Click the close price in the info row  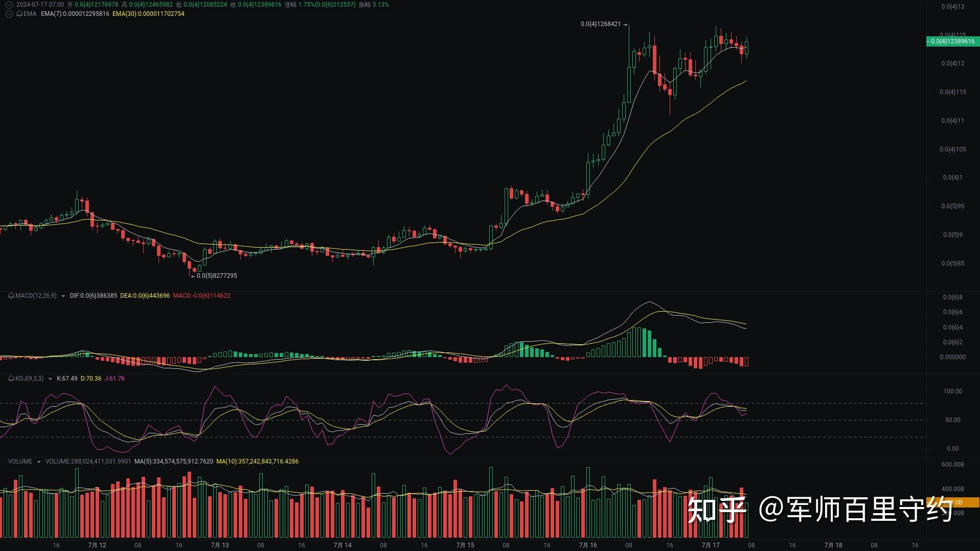point(259,5)
